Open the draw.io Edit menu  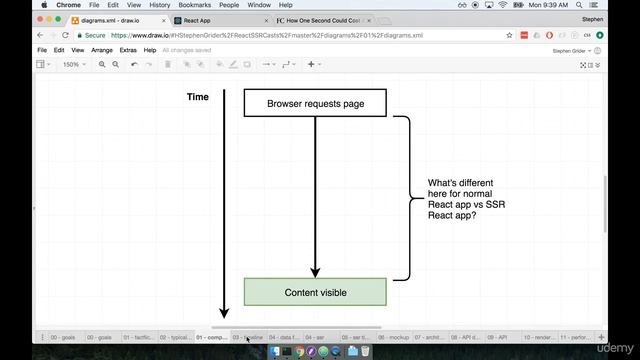59,50
